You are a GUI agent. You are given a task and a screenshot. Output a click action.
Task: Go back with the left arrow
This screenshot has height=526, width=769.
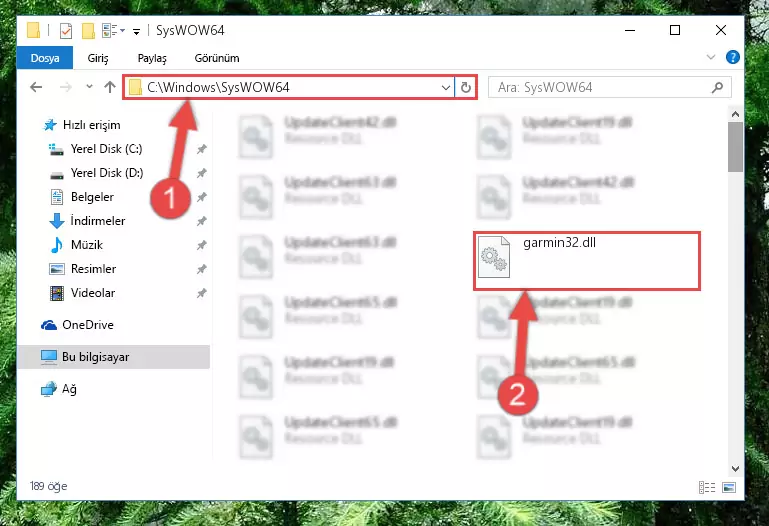[x=36, y=87]
